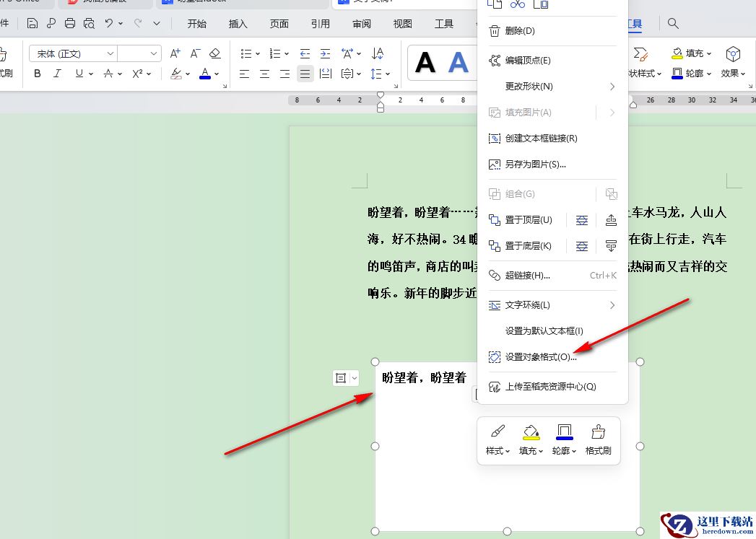Click the bulleted list icon
The width and height of the screenshot is (756, 539).
[246, 53]
